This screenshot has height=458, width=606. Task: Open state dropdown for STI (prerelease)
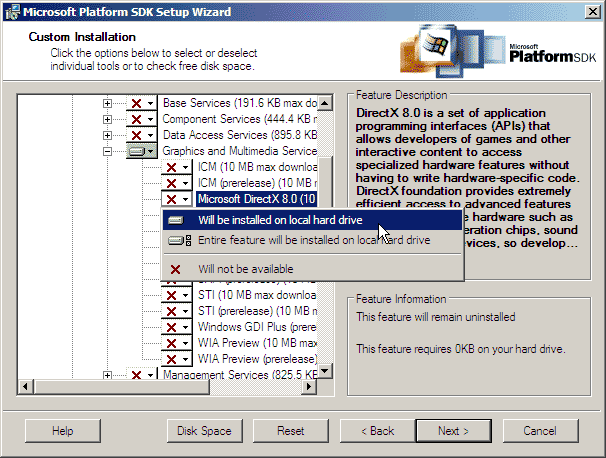177,311
